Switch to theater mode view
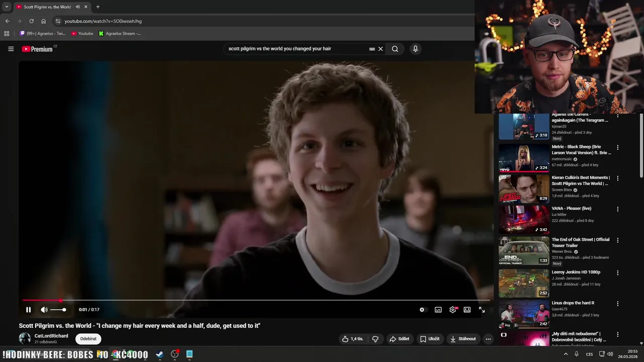The height and width of the screenshot is (362, 644). point(467,310)
